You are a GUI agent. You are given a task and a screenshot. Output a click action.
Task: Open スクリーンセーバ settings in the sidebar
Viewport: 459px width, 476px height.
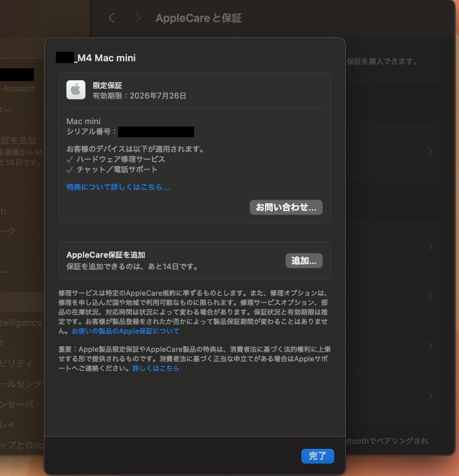tap(18, 404)
